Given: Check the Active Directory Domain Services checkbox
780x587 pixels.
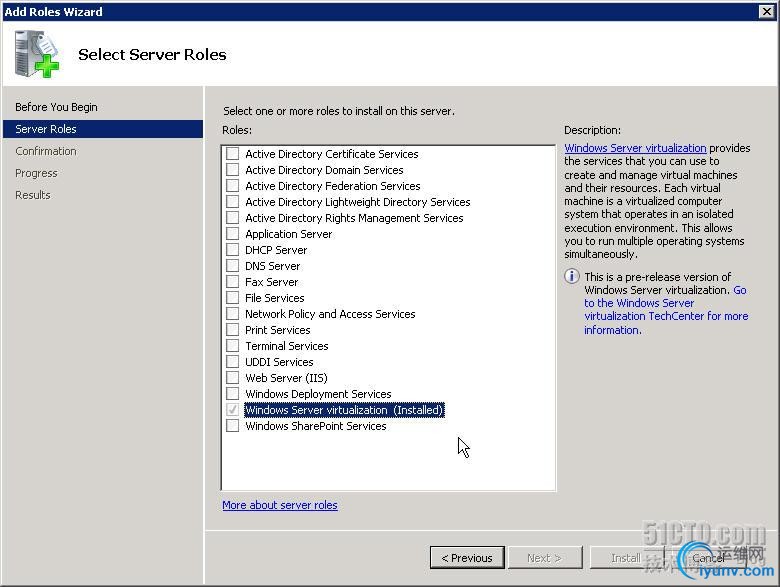Looking at the screenshot, I should (x=232, y=169).
